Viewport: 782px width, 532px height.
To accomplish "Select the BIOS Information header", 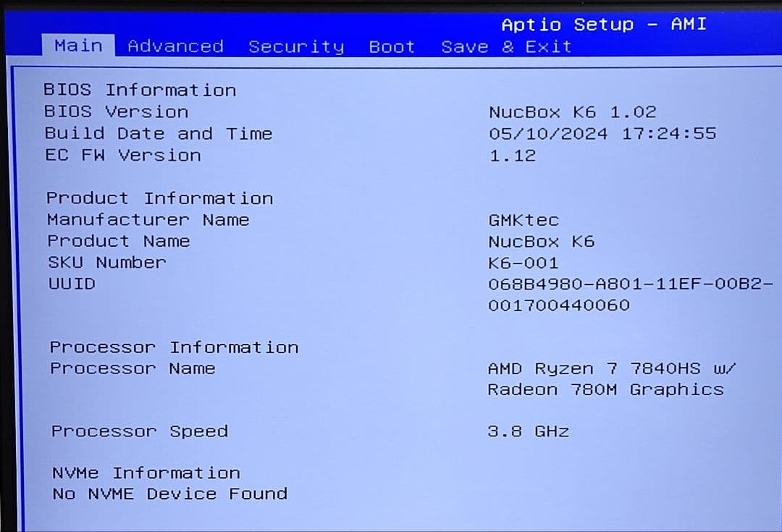I will 141,90.
